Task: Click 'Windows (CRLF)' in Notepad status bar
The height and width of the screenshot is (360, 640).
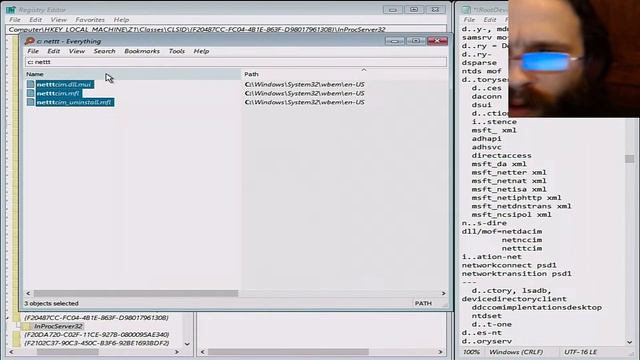Action: 516,352
